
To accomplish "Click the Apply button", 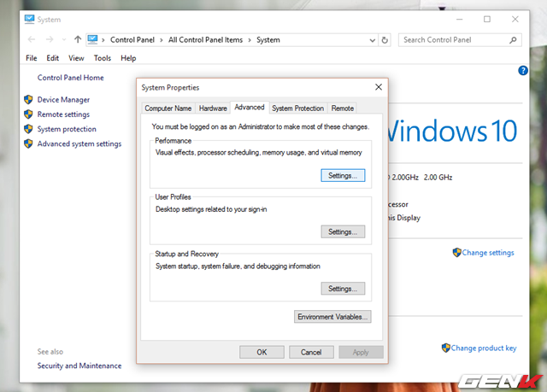I will (x=361, y=352).
